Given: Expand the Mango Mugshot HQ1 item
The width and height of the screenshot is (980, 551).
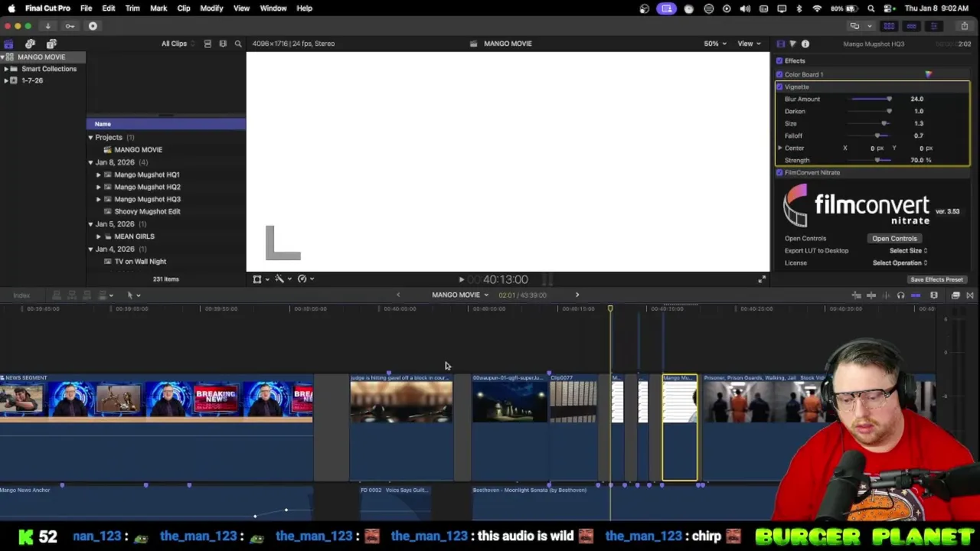Looking at the screenshot, I should tap(98, 174).
